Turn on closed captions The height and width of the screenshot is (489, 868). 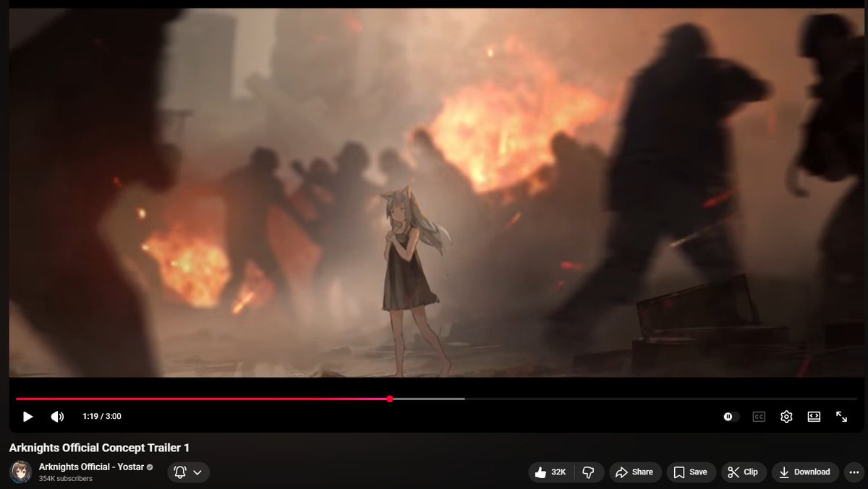[759, 417]
